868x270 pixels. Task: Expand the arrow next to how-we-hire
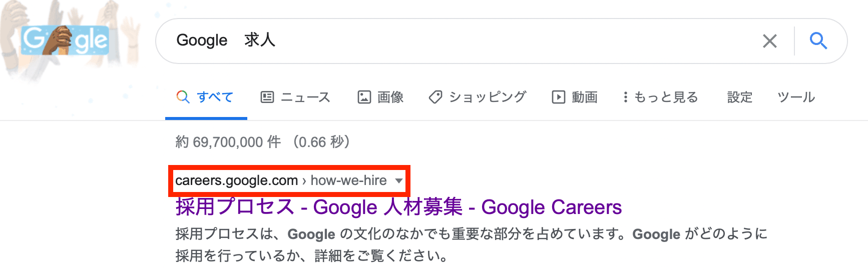click(399, 180)
